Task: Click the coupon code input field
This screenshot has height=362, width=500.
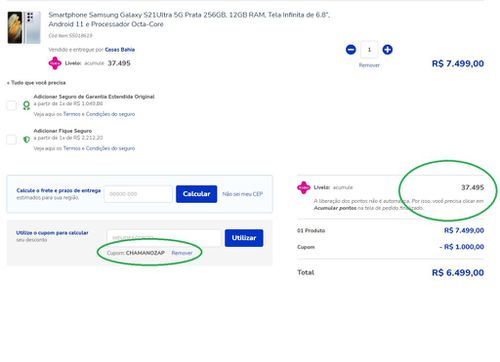Action: click(164, 238)
